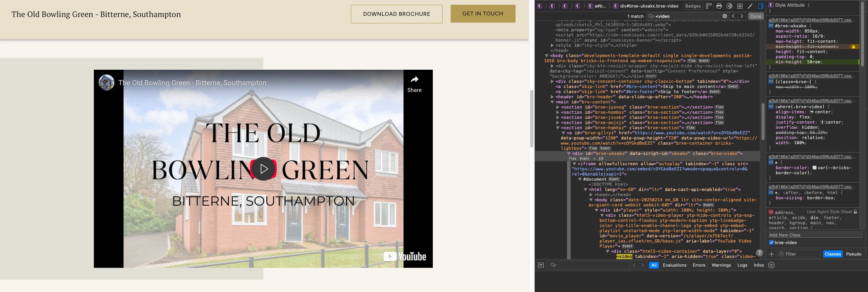Expand section brxe-axjsjs node
The image size is (868, 292).
(x=558, y=123)
